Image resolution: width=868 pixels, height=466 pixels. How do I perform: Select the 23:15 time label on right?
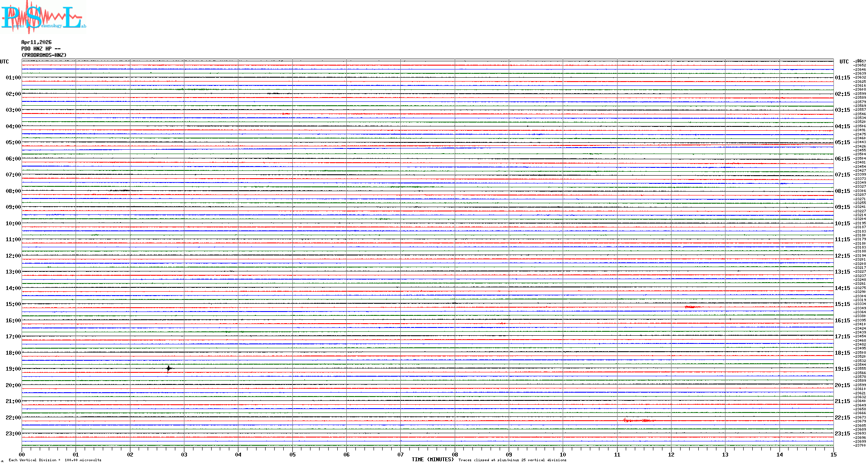(x=842, y=434)
